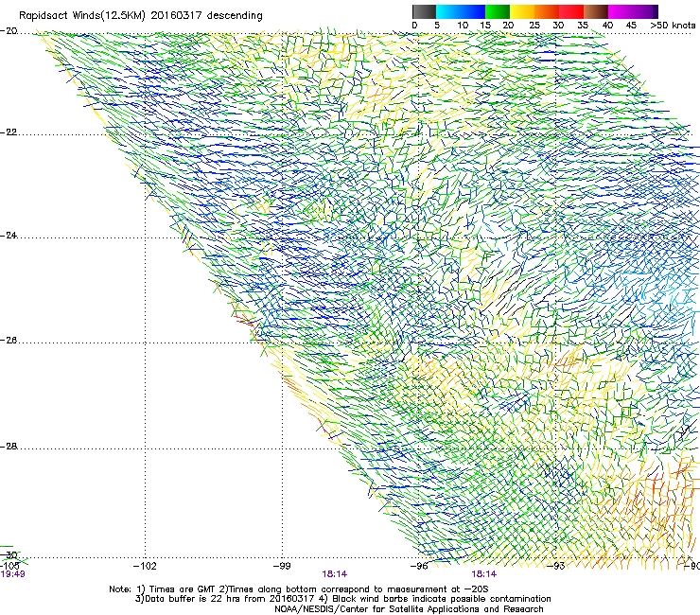This screenshot has width=700, height=615.
Task: Click the '>50 knots' legend label
Action: click(673, 26)
